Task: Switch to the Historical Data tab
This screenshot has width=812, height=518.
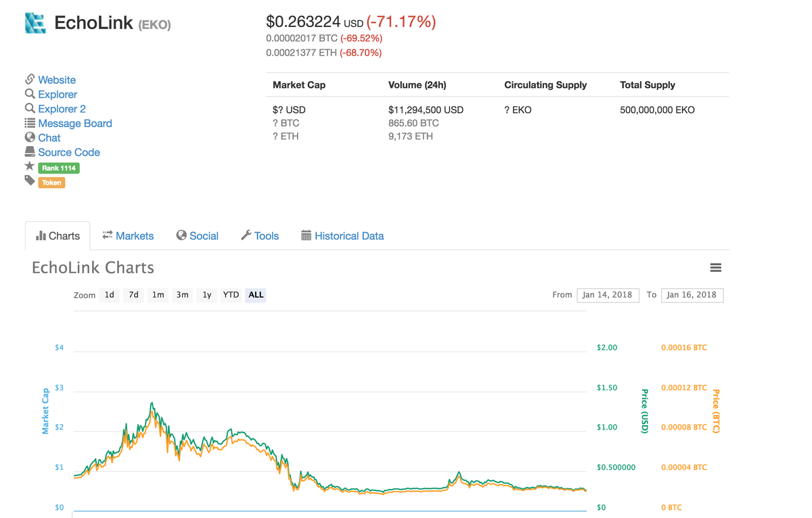Action: tap(342, 236)
